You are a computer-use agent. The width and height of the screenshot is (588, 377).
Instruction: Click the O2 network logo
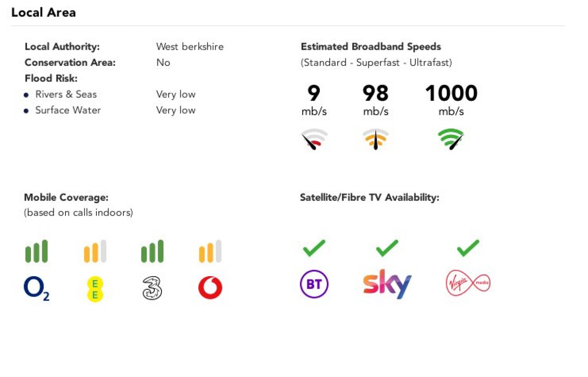tap(36, 288)
